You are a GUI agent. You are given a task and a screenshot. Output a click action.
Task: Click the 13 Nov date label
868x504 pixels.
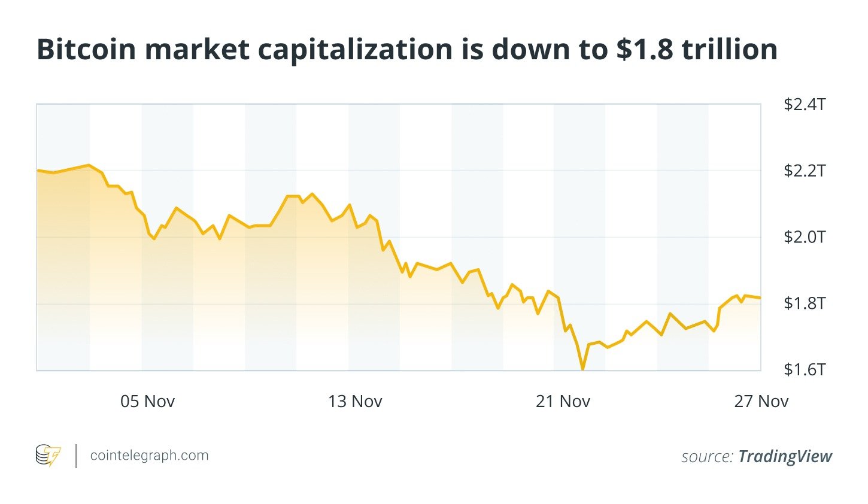(355, 401)
